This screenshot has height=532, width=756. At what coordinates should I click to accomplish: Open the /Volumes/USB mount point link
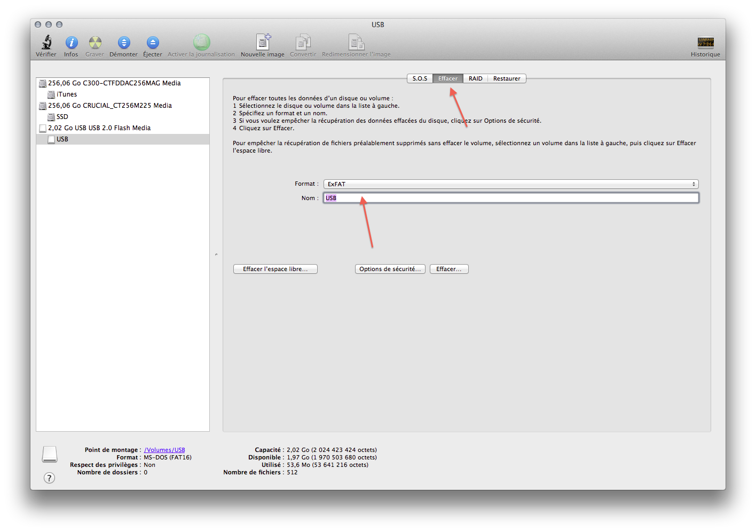coord(164,450)
